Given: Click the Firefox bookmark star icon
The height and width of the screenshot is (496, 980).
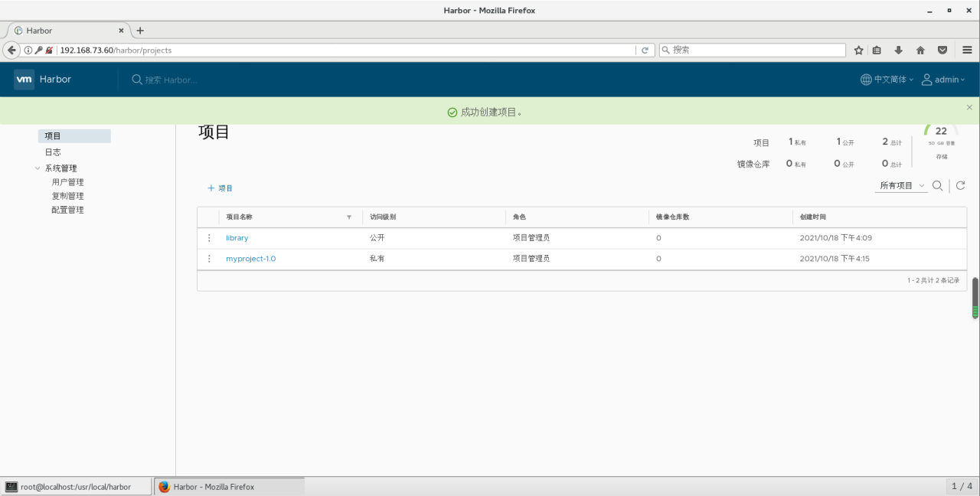Looking at the screenshot, I should tap(858, 50).
